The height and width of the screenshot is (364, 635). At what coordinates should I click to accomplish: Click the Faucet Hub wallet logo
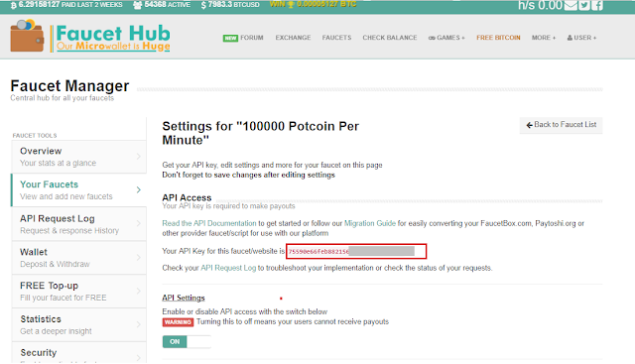27,36
